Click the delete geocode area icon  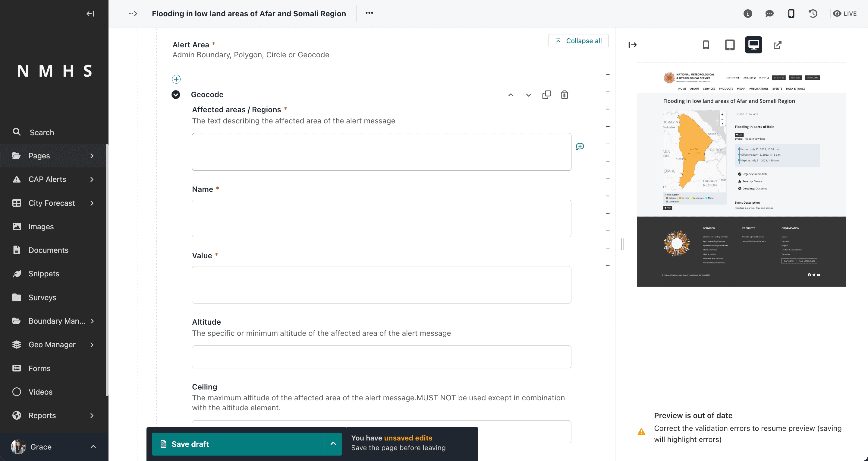click(564, 94)
